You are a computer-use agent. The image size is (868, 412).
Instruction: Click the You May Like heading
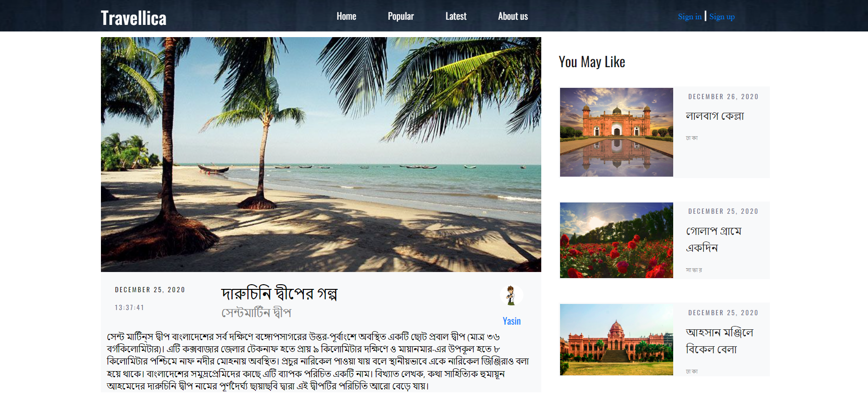tap(592, 62)
